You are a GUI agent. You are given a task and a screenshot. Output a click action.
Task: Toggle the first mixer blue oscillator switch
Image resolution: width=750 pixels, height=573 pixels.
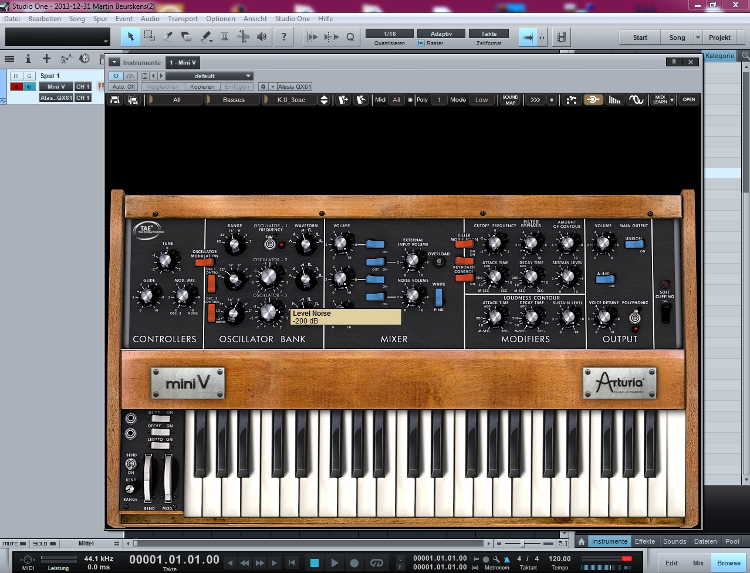(375, 244)
